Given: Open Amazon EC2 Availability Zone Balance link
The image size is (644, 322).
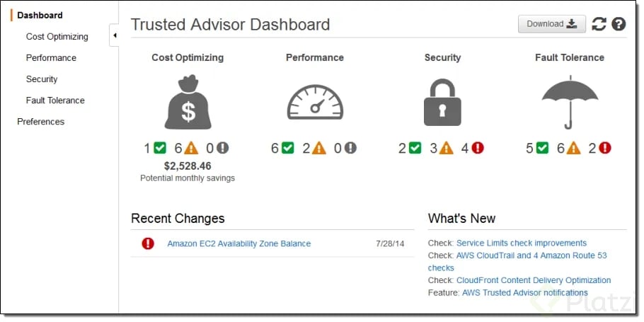Looking at the screenshot, I should click(239, 243).
